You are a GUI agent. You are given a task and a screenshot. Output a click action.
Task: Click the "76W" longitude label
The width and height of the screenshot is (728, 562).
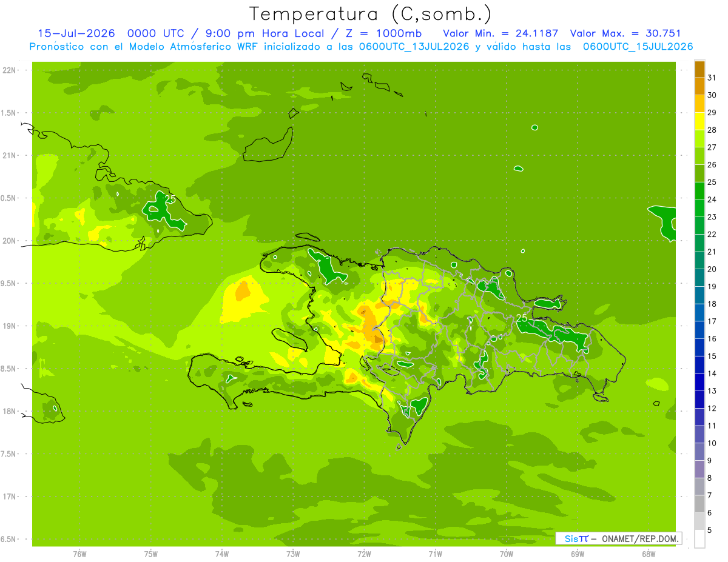pos(79,553)
